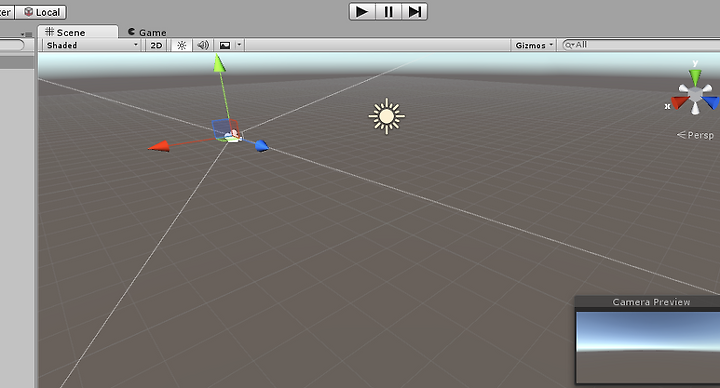Toggle the Local pivot orientation button
Screen dimensions: 720x388
41,12
